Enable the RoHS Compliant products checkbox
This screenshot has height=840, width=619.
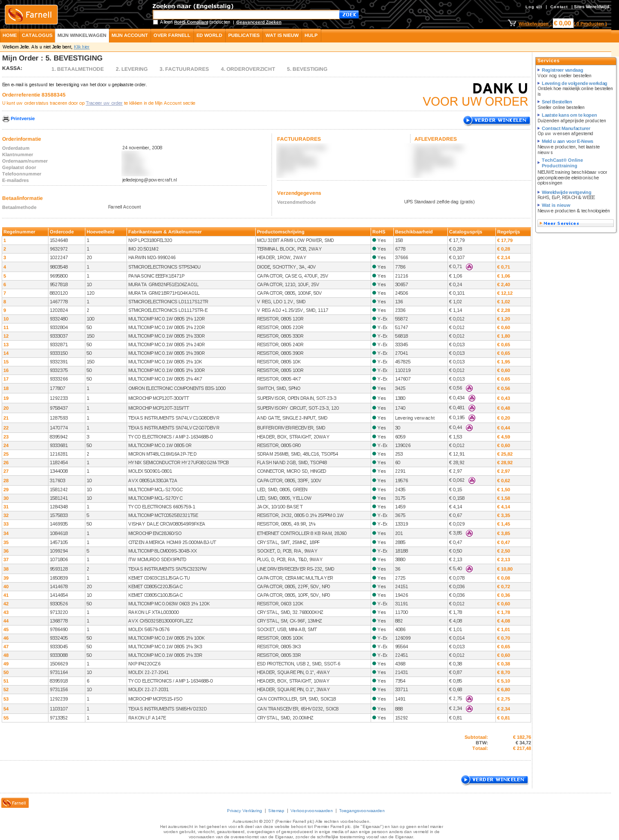point(155,22)
